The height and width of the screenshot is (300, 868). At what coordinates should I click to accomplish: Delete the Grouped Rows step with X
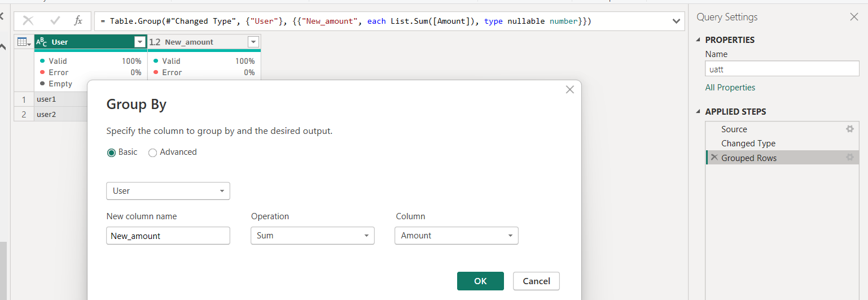point(714,158)
